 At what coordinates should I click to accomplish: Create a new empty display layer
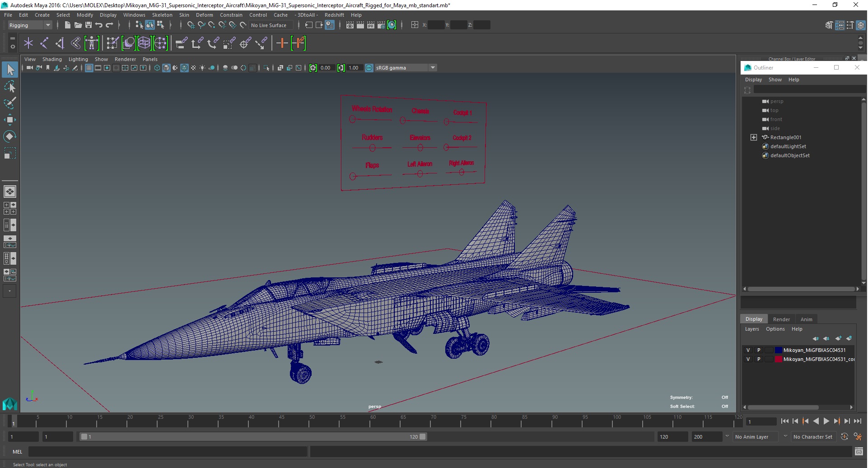(838, 338)
